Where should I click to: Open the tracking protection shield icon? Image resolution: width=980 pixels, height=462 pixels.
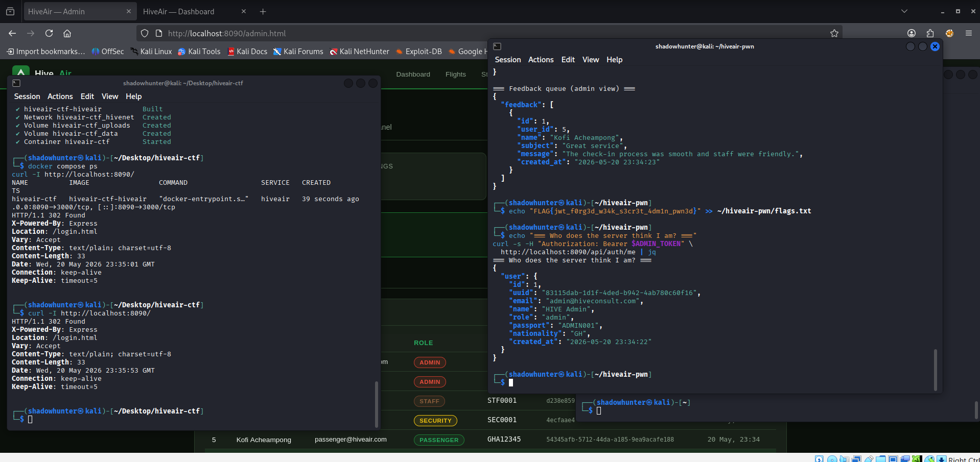145,33
